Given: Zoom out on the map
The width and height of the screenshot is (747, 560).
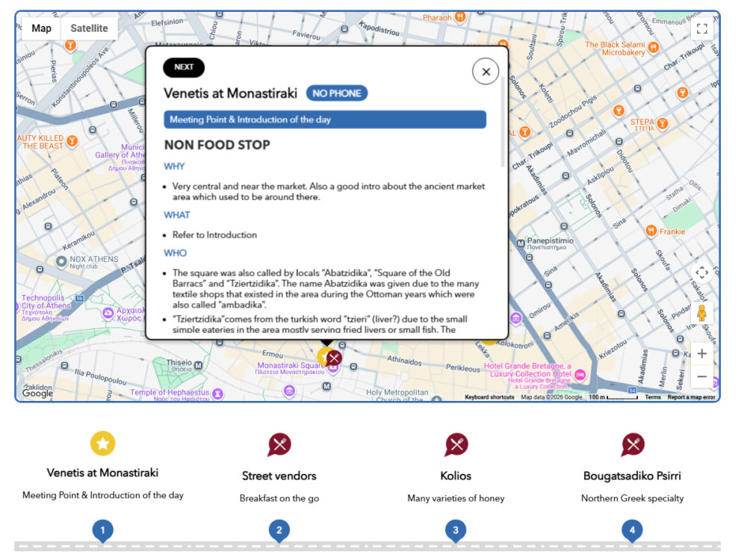Looking at the screenshot, I should click(x=701, y=376).
